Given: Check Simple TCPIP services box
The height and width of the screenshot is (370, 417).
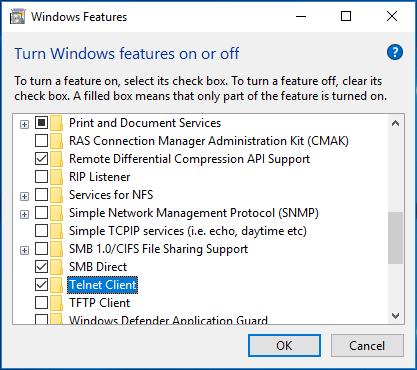Looking at the screenshot, I should pos(41,231).
